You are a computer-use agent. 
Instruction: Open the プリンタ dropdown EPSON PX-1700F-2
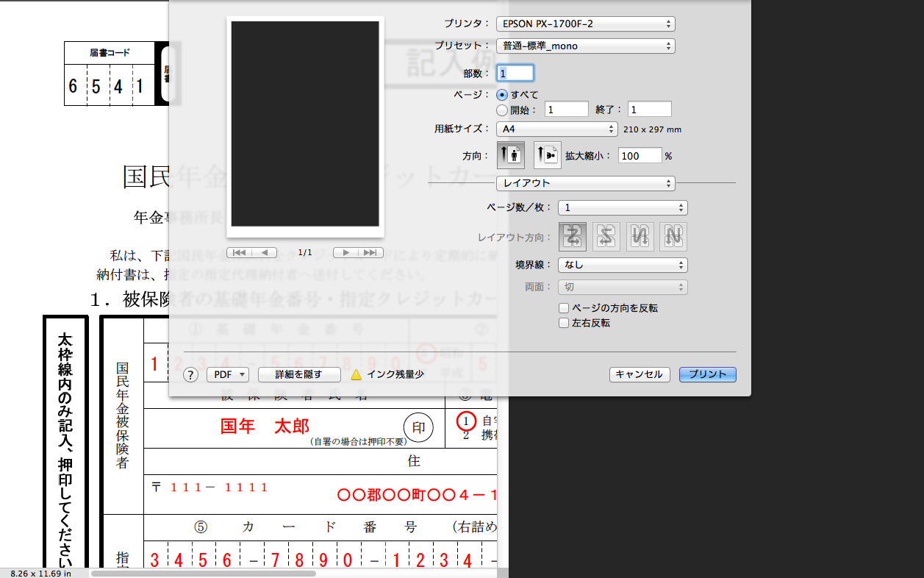point(585,24)
